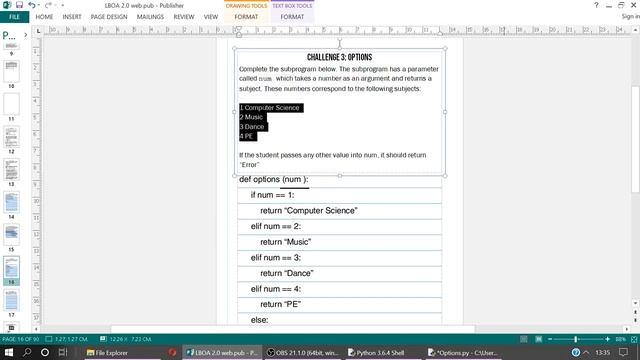Click the object size status icon
The width and height of the screenshot is (640, 360).
coord(103,339)
